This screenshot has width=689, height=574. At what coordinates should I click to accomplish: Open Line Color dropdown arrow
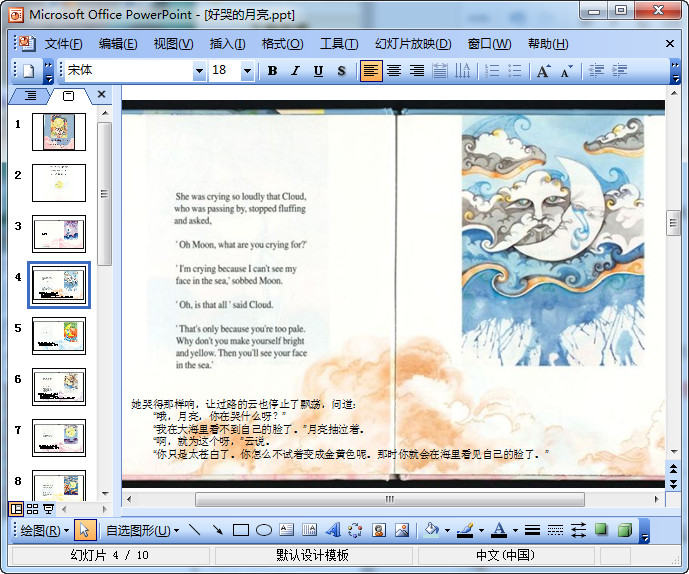[x=481, y=530]
